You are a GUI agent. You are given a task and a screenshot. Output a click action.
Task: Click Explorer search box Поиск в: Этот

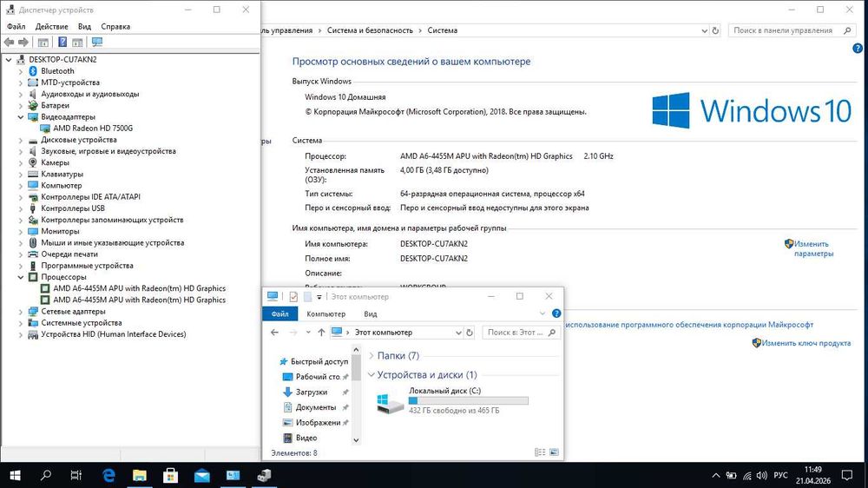click(516, 333)
